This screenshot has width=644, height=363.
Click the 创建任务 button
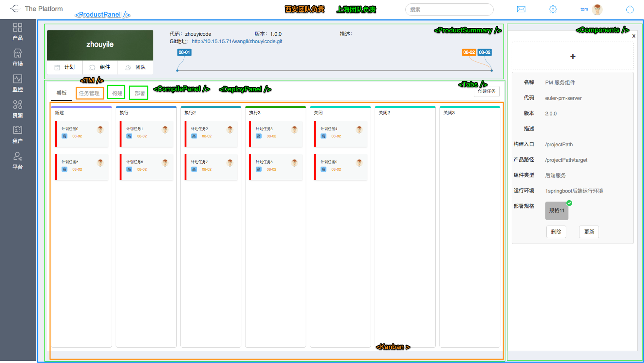(486, 91)
